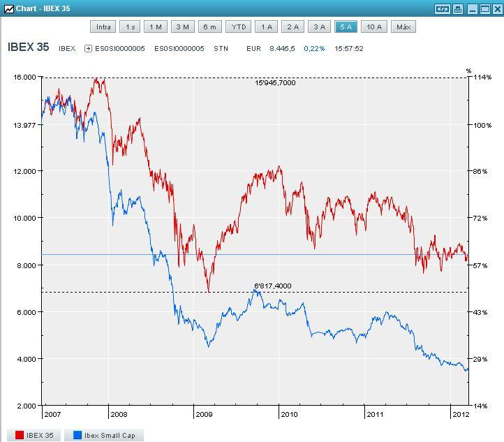
Task: Click the 15'945,7000 high label
Action: coord(275,83)
